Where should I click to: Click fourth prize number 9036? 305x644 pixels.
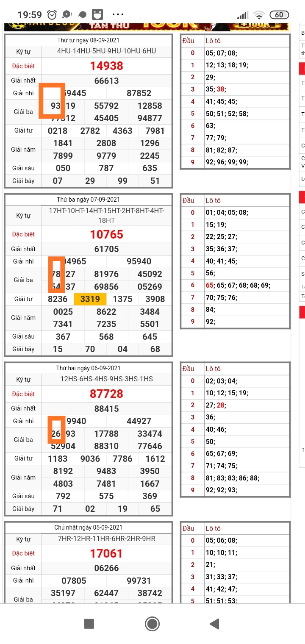[x=90, y=459]
